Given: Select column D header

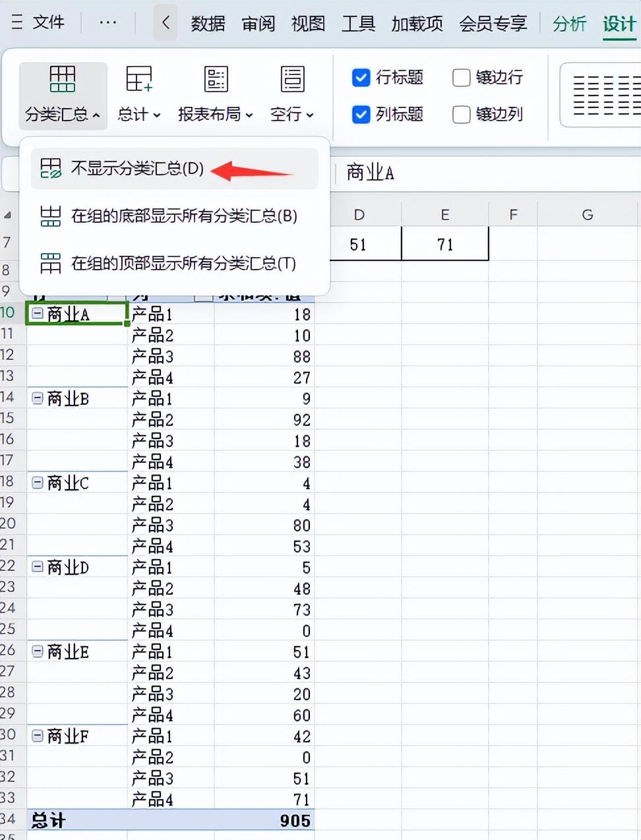Looking at the screenshot, I should click(359, 215).
